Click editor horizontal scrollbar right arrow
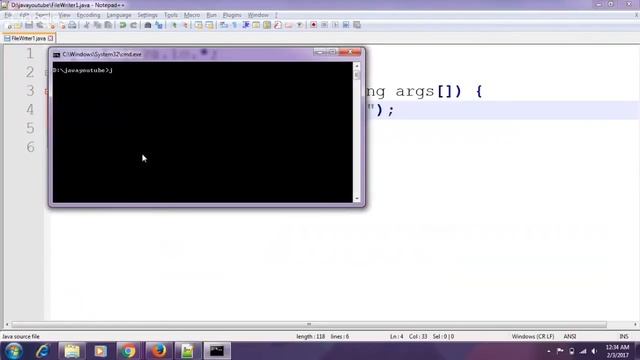Screen dimensions: 640x360 [x=636, y=324]
